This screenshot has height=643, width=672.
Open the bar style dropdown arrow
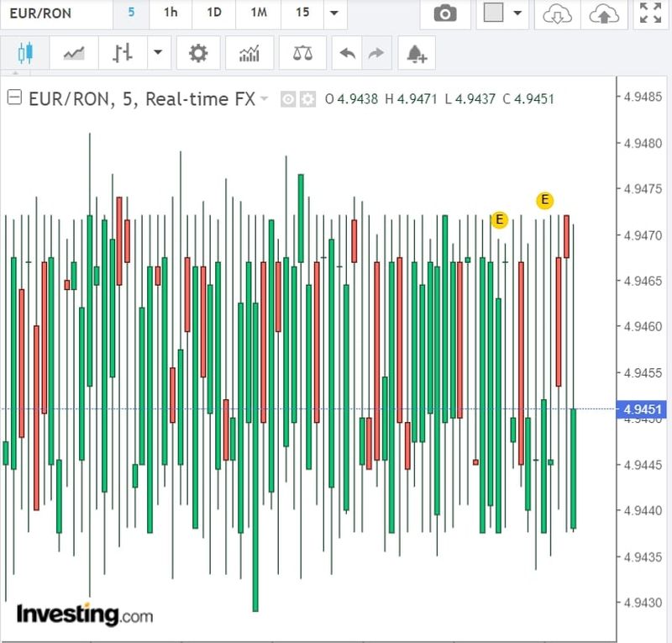157,54
